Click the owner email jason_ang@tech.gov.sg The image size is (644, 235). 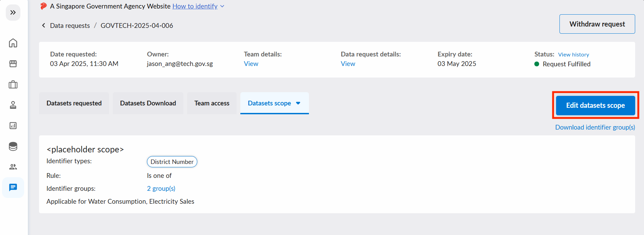point(180,64)
